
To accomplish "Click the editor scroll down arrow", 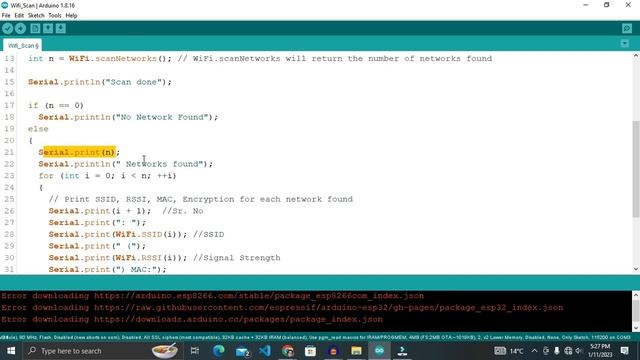I will pos(636,269).
